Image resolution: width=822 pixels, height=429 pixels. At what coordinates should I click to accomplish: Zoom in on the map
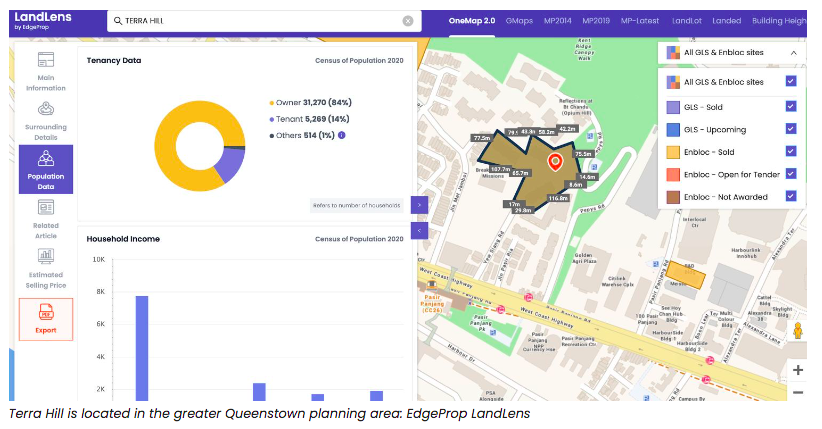click(798, 370)
